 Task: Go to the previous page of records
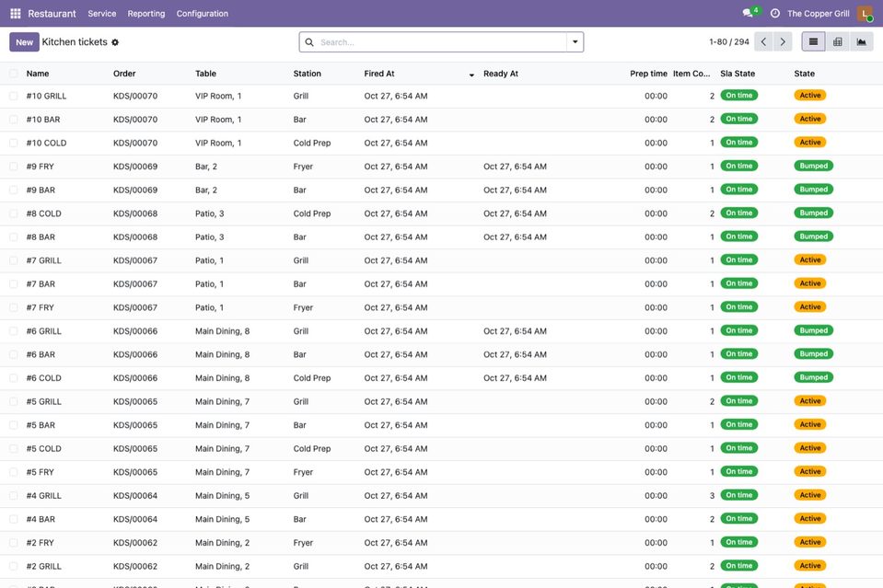tap(763, 41)
